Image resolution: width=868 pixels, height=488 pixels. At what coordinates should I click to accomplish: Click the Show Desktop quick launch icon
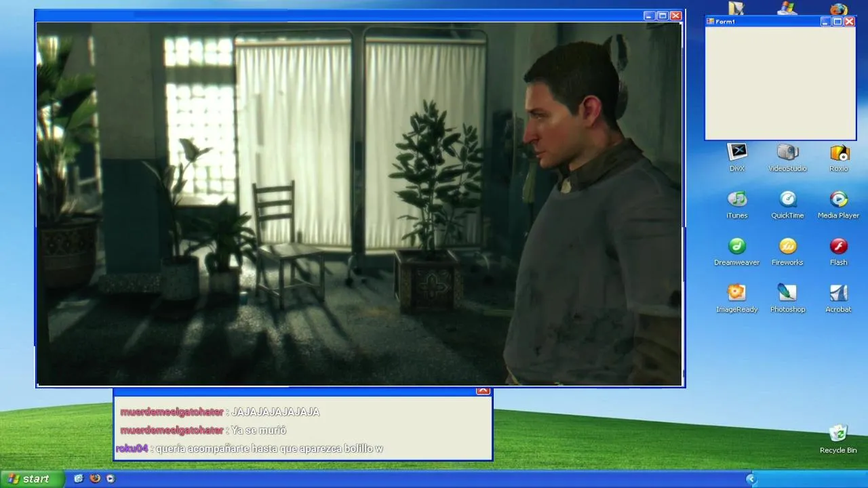pos(79,479)
